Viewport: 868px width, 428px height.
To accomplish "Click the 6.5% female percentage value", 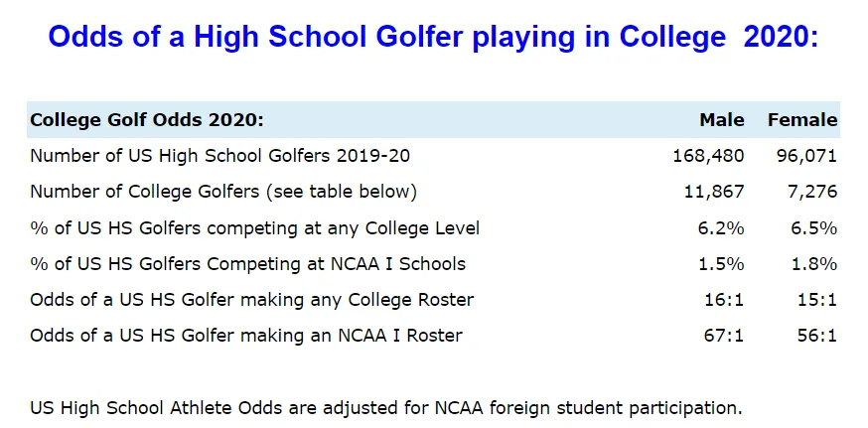I will (x=813, y=227).
